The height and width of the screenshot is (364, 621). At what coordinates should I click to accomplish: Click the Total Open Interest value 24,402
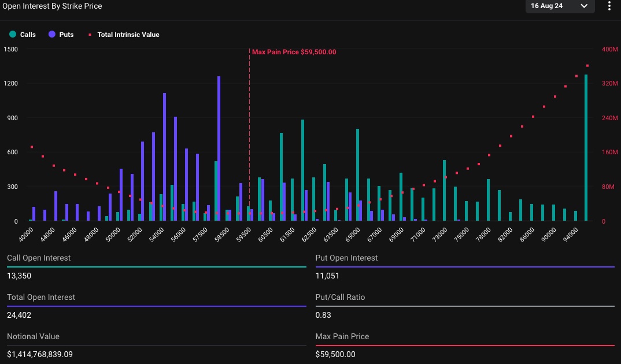(19, 315)
